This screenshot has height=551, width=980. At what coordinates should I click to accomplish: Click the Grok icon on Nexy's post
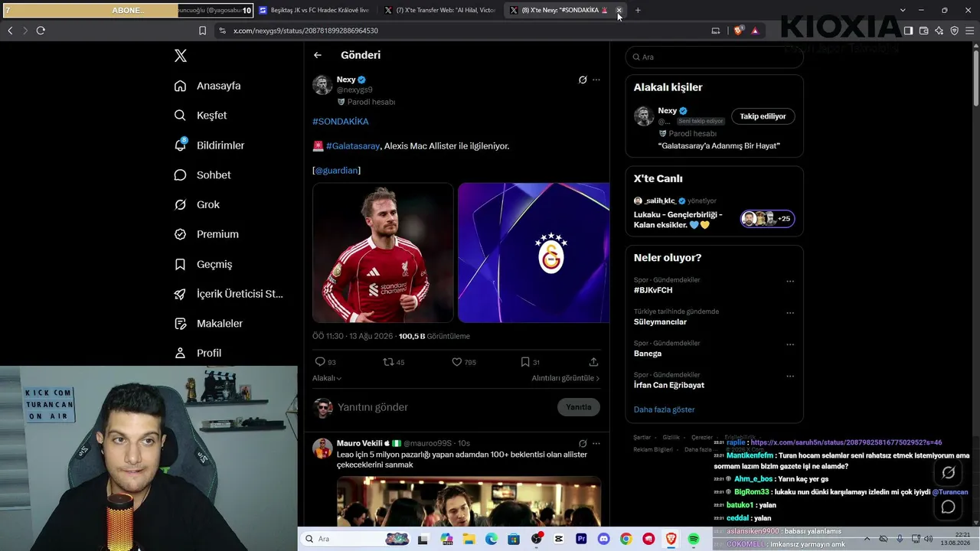(x=583, y=80)
